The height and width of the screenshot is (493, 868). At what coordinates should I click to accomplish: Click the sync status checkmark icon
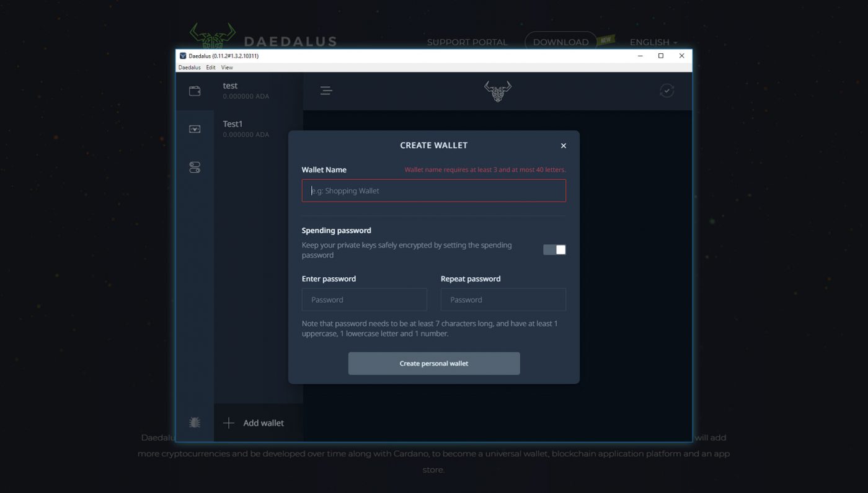[x=666, y=91]
